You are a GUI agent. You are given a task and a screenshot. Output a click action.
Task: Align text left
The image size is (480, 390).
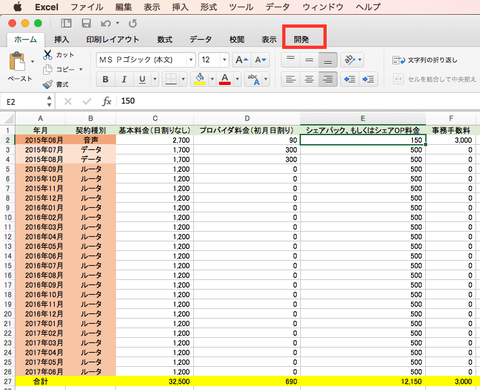[x=291, y=79]
